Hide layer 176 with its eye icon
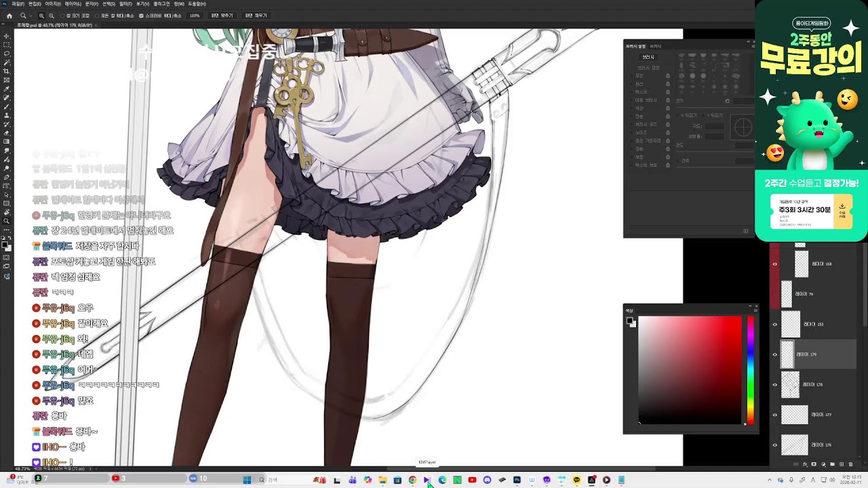 tap(775, 445)
